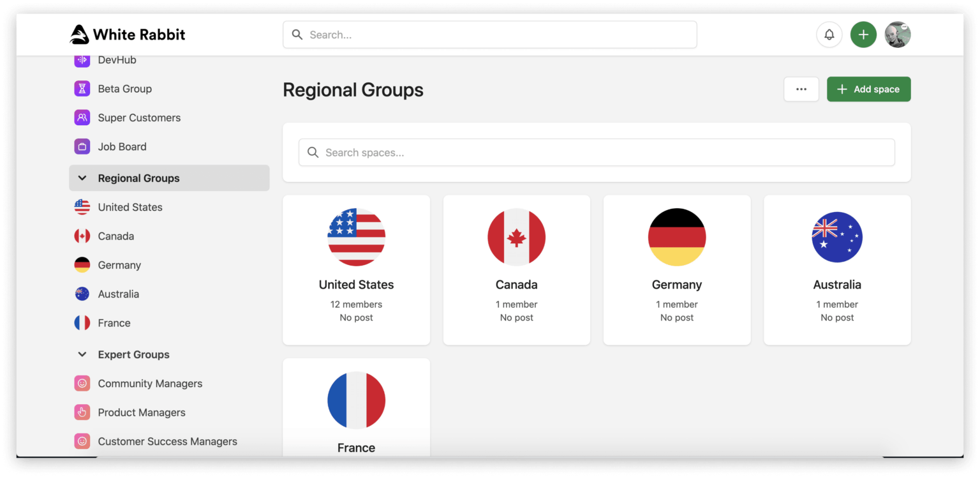Open Community Managers in sidebar
The height and width of the screenshot is (477, 980).
(x=150, y=384)
